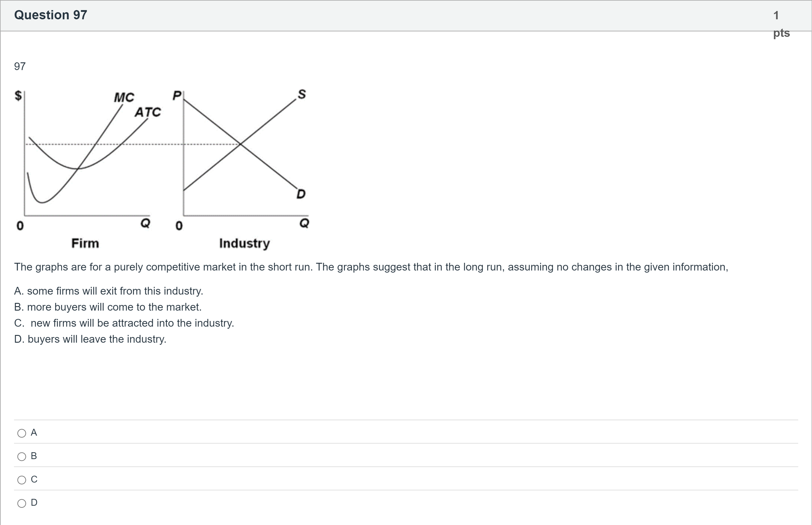Click text 'buyers will leave the industry'

(x=97, y=339)
